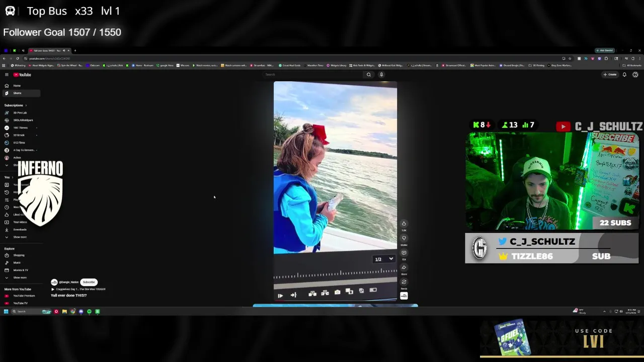Remix this Short
This screenshot has width=644, height=362.
404,282
